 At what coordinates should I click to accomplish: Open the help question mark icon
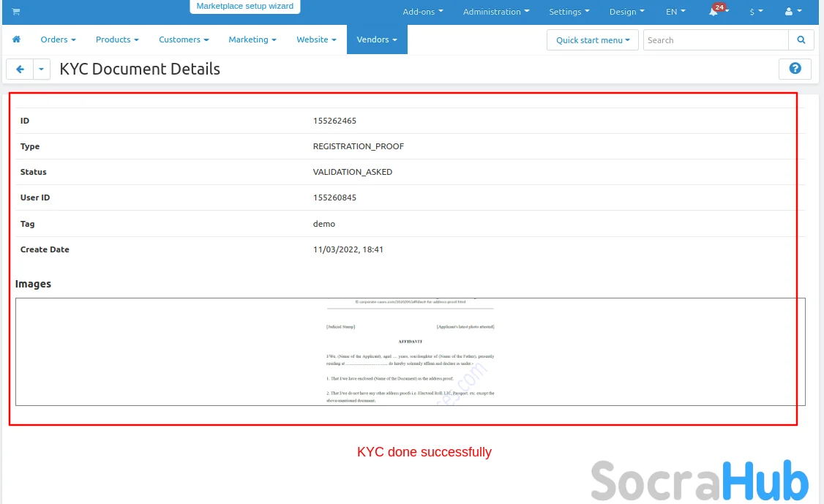tap(795, 69)
